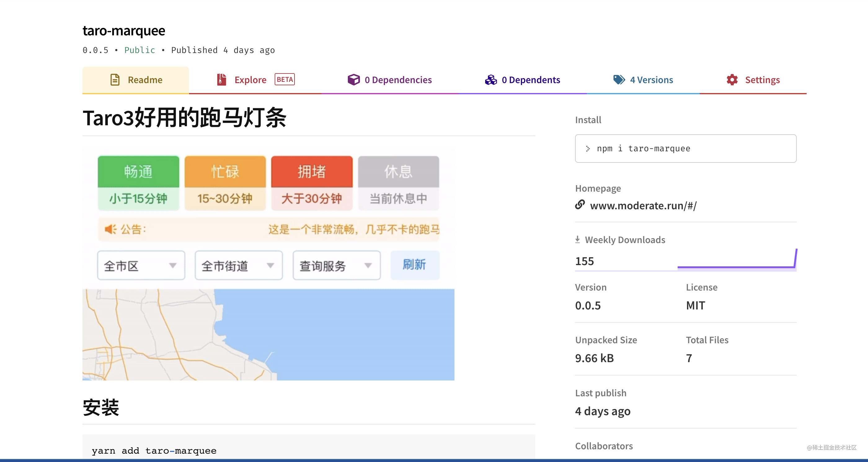The width and height of the screenshot is (868, 462).
Task: Click the Install heading
Action: (588, 120)
